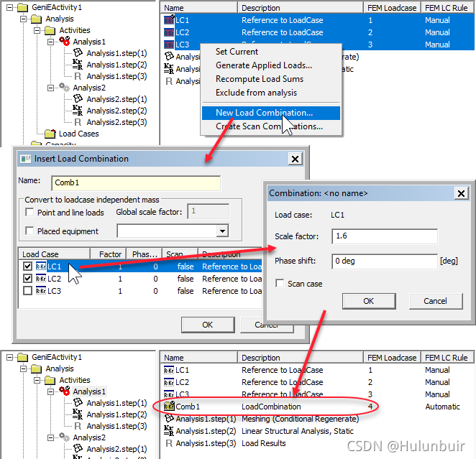Click LC1 icon in bottom list
The width and height of the screenshot is (476, 459).
tap(169, 370)
